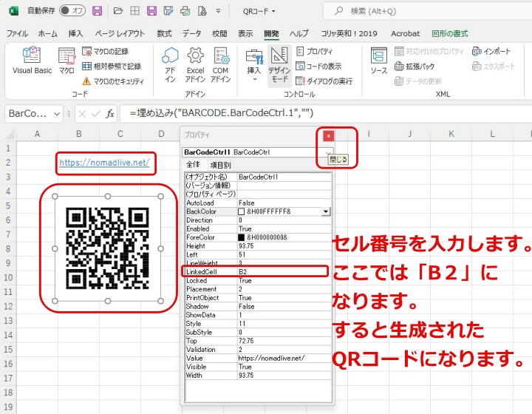The height and width of the screenshot is (414, 532).
Task: Click the ForeColor black color swatch
Action: click(x=241, y=237)
